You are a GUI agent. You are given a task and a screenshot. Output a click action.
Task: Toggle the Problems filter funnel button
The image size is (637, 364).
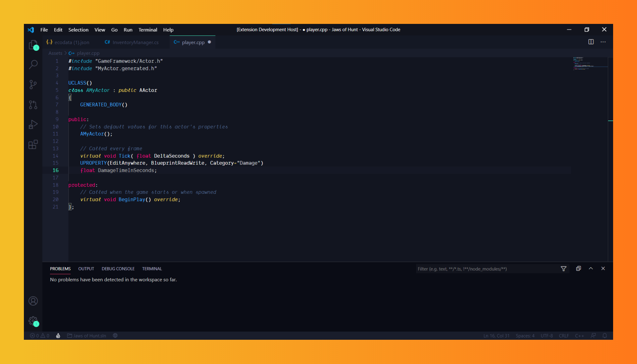click(563, 269)
